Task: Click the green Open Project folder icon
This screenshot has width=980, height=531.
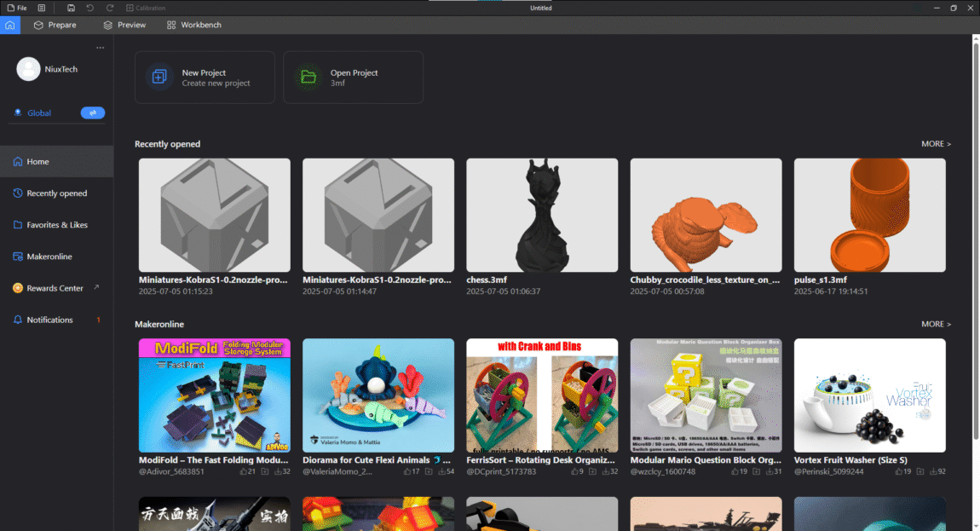Action: (308, 77)
